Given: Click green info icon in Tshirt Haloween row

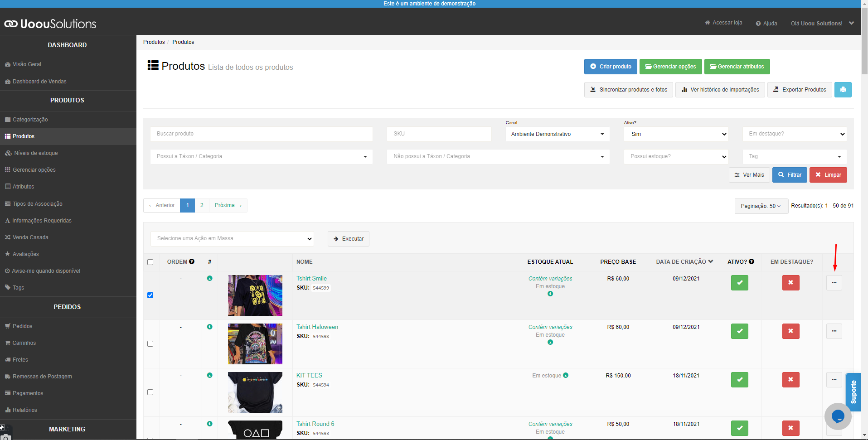Looking at the screenshot, I should 209,327.
